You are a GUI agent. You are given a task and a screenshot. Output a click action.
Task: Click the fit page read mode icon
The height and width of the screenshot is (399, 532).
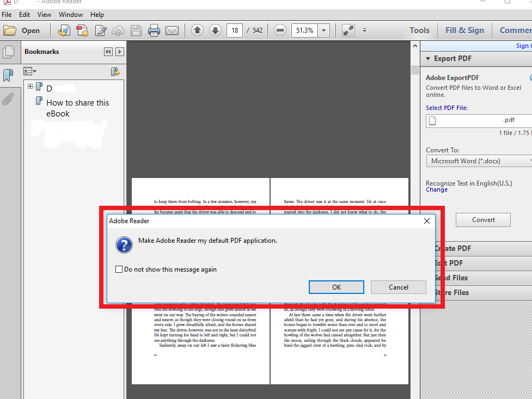[x=348, y=30]
